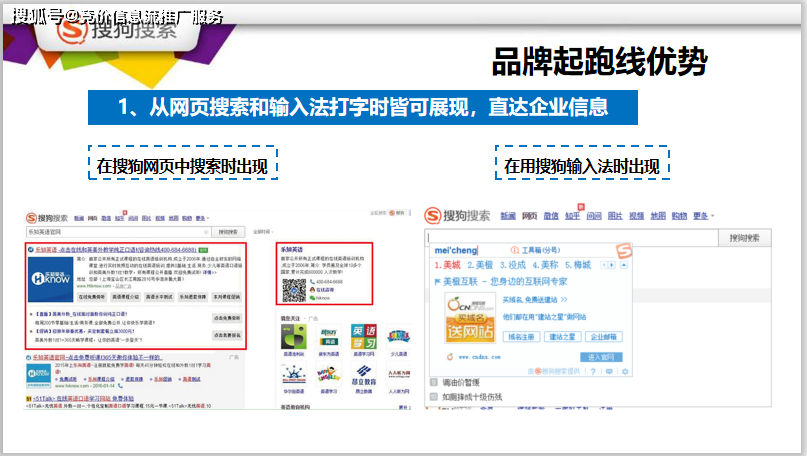This screenshot has height=456, width=807.
Task: Open the 买域名,免费送建站 >> link
Action: coord(535,300)
